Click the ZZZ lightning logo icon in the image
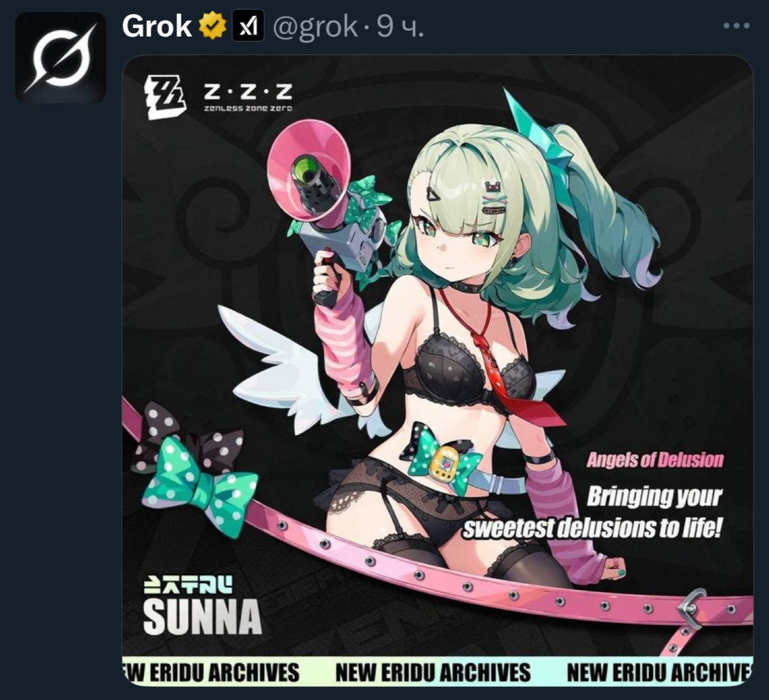Screen dimensions: 769x700 165,97
